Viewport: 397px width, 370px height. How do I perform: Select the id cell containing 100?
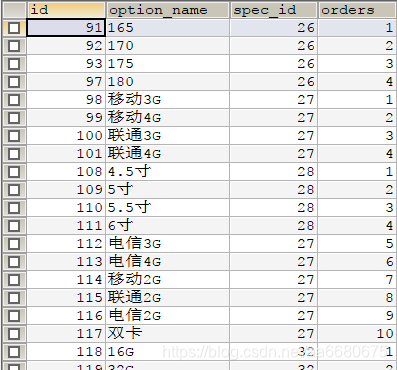[x=66, y=136]
